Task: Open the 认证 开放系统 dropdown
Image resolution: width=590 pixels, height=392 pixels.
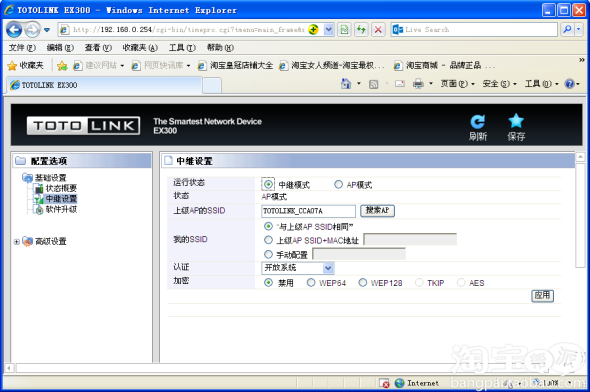Action: coord(297,268)
